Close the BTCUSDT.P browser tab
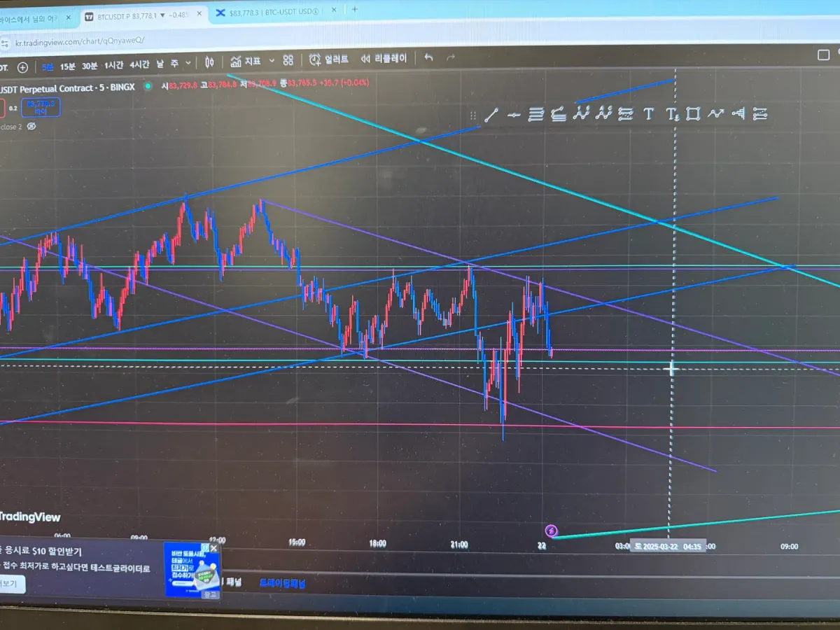 [199, 13]
